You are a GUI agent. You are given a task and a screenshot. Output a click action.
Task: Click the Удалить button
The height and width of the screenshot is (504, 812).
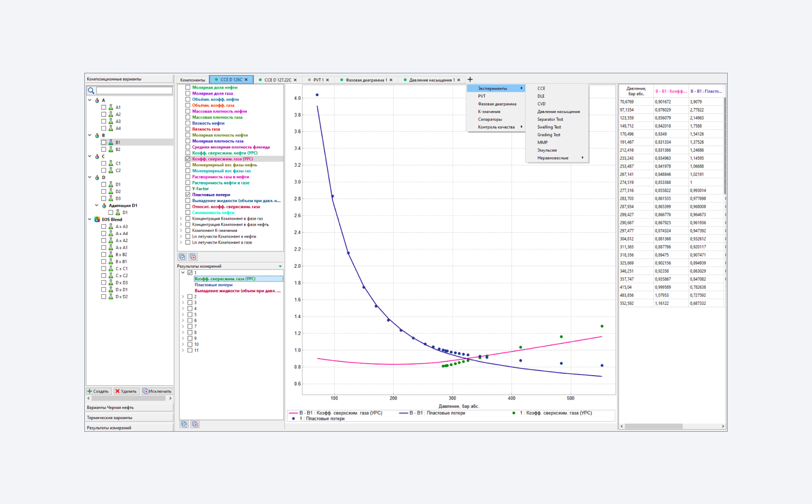(127, 391)
